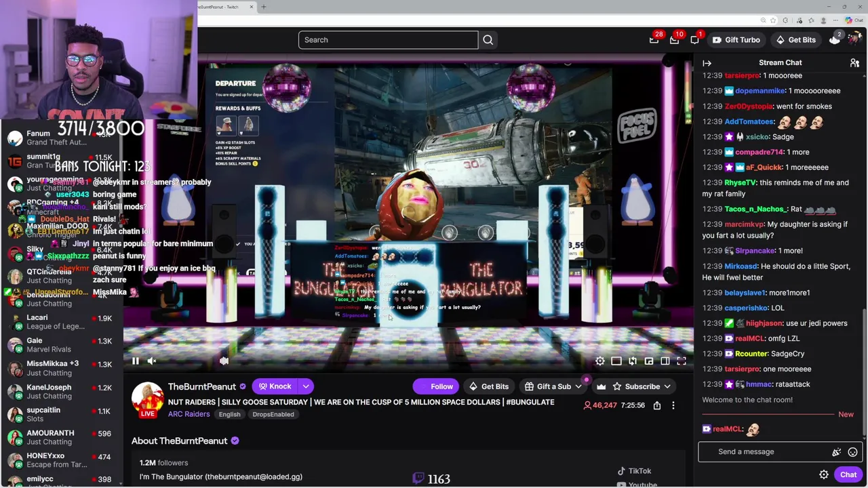Click the Knock button
868x488 pixels.
pos(275,386)
